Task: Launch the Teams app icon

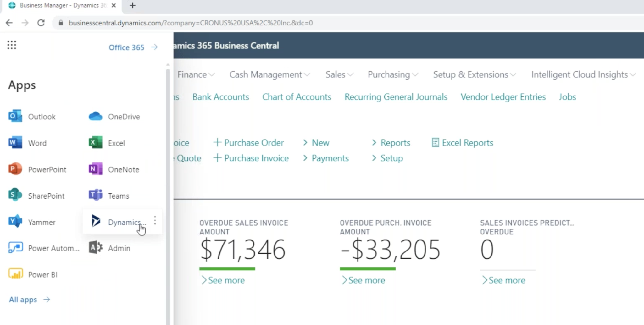Action: tap(95, 195)
